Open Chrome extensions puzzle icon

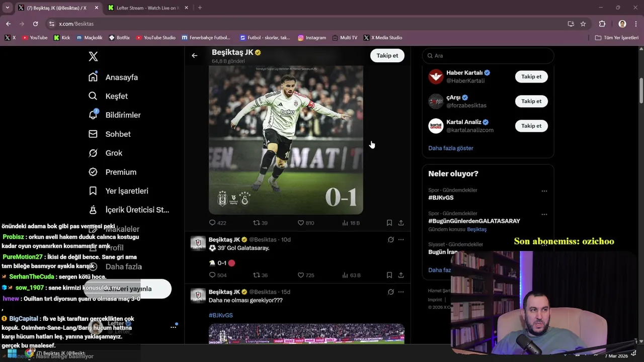(602, 24)
